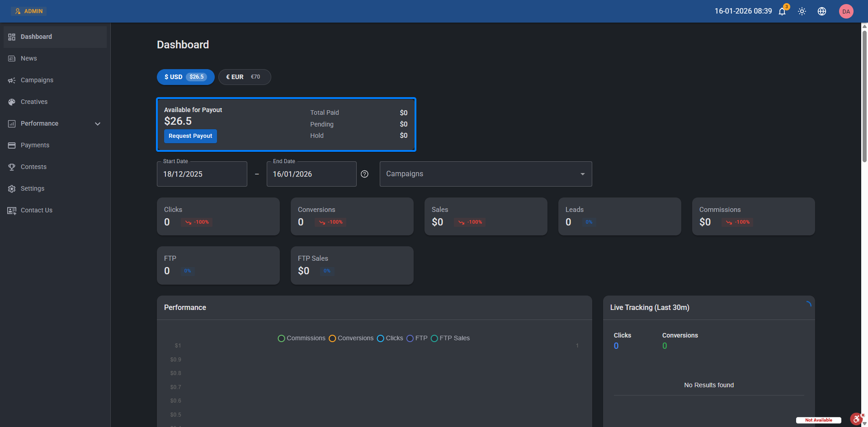Screen dimensions: 868x427
Task: Open the notifications bell icon
Action: 782,11
